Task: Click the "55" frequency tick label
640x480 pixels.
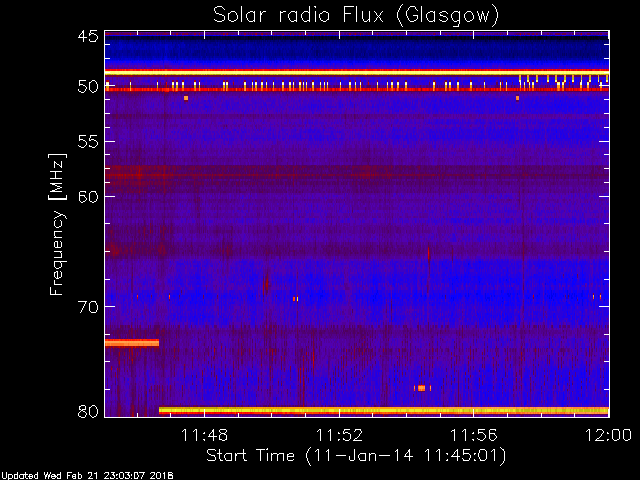Action: (x=89, y=142)
